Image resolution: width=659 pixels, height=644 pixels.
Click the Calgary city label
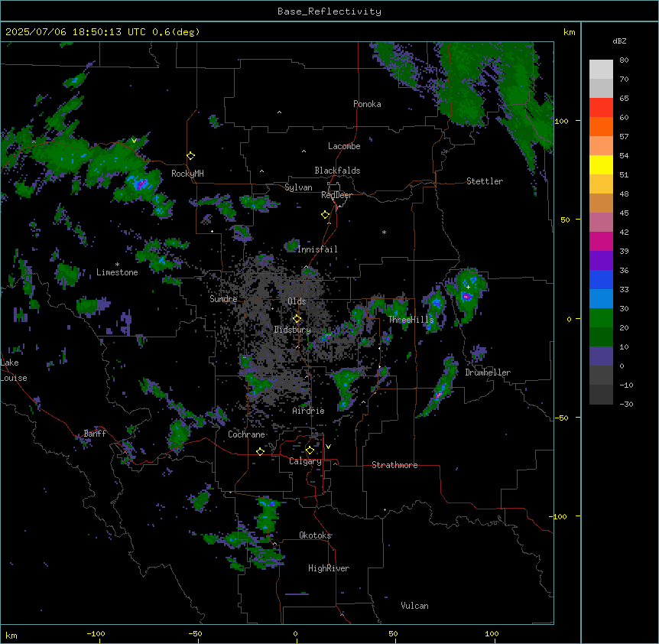pyautogui.click(x=305, y=461)
